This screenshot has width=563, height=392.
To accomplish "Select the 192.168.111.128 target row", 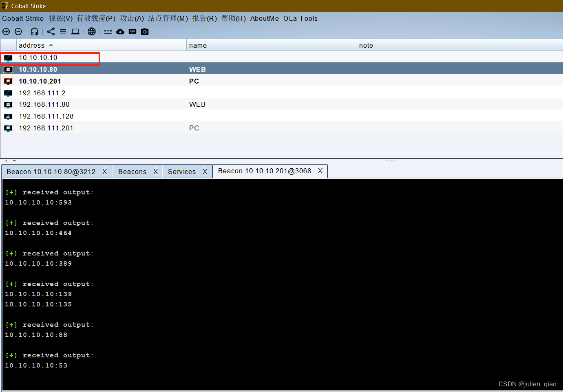I will click(x=281, y=117).
